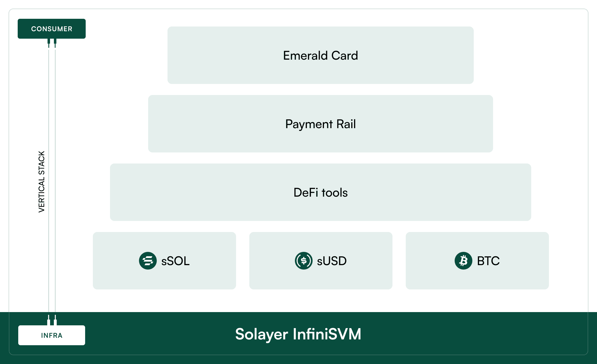The width and height of the screenshot is (597, 364).
Task: Select the Payment Rail block
Action: pos(320,124)
